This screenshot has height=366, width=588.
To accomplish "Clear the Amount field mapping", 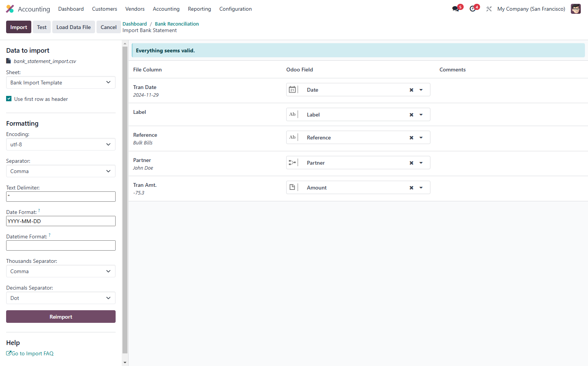I will (411, 188).
